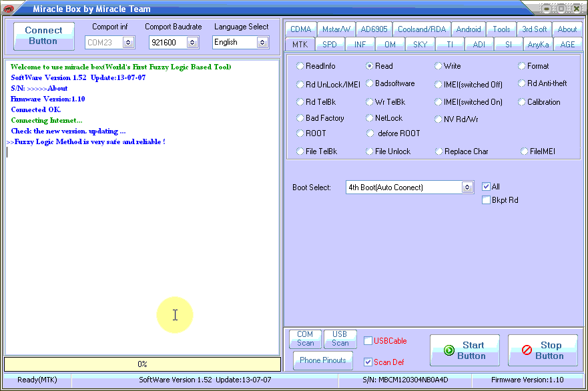Image resolution: width=588 pixels, height=391 pixels.
Task: Click the COM Scan button
Action: [x=305, y=338]
